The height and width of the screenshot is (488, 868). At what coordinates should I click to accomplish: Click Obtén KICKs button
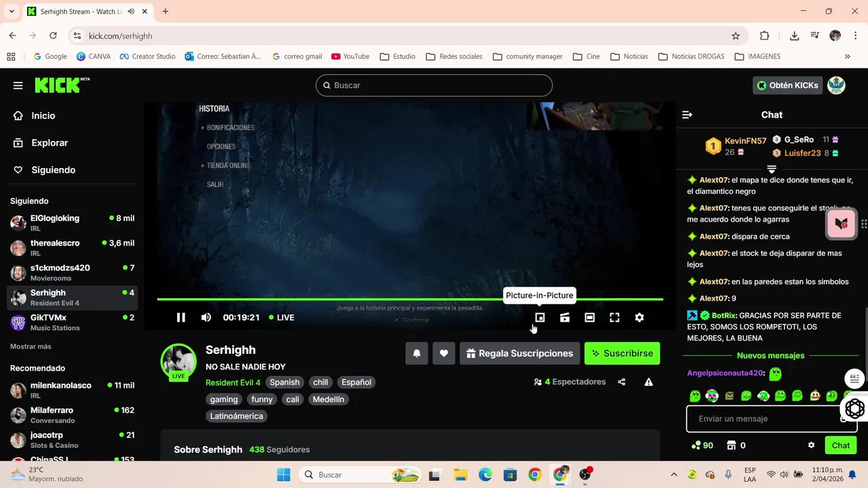pyautogui.click(x=787, y=85)
